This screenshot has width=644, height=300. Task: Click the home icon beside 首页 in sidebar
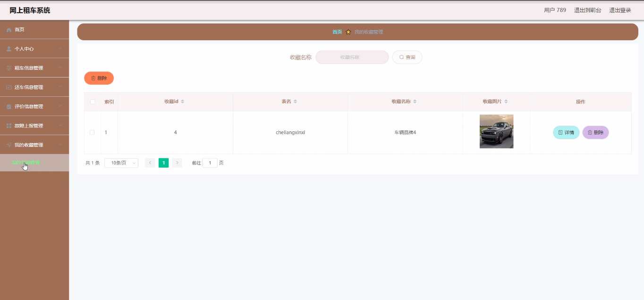click(9, 30)
